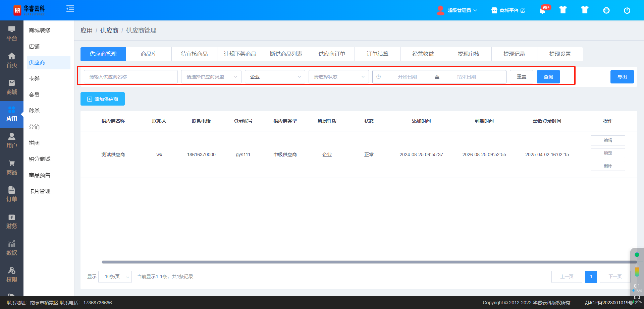This screenshot has width=644, height=309.
Task: Open the 财务 finance sidebar icon
Action: [12, 221]
